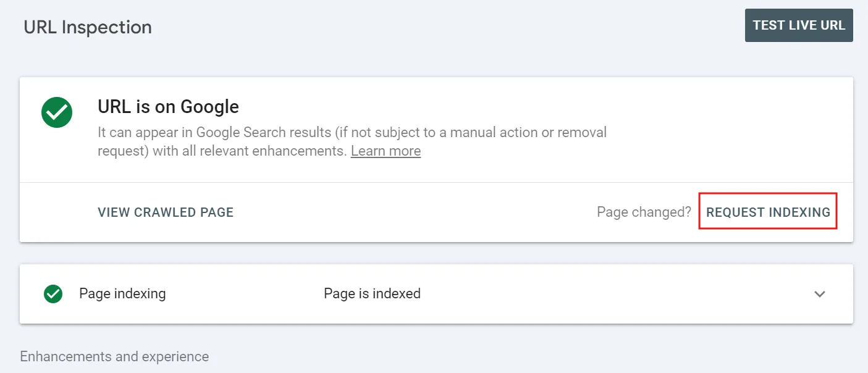Click the URL Inspection page heading

click(88, 27)
